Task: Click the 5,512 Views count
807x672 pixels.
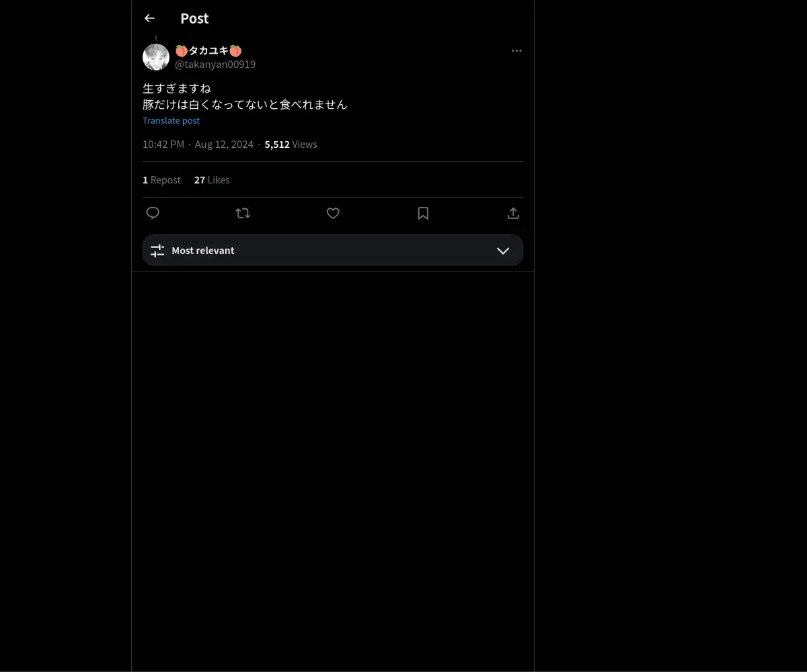Action: coord(291,144)
